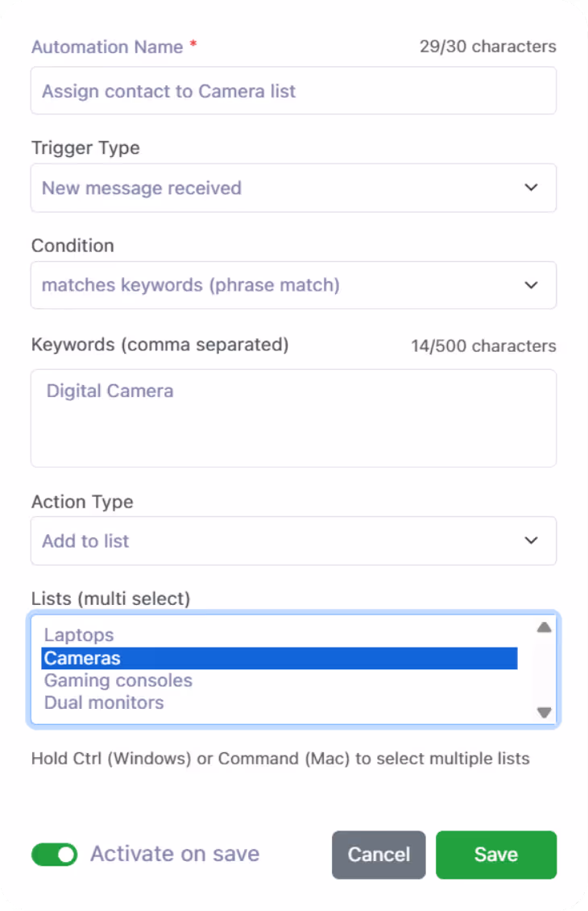Open the Trigger Type selector
This screenshot has height=911, width=588.
click(x=293, y=188)
